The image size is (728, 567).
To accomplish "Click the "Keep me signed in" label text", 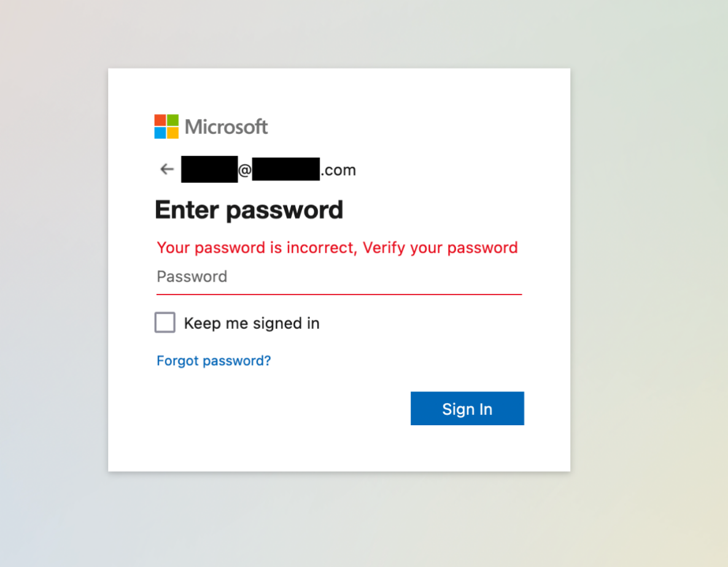I will (252, 323).
